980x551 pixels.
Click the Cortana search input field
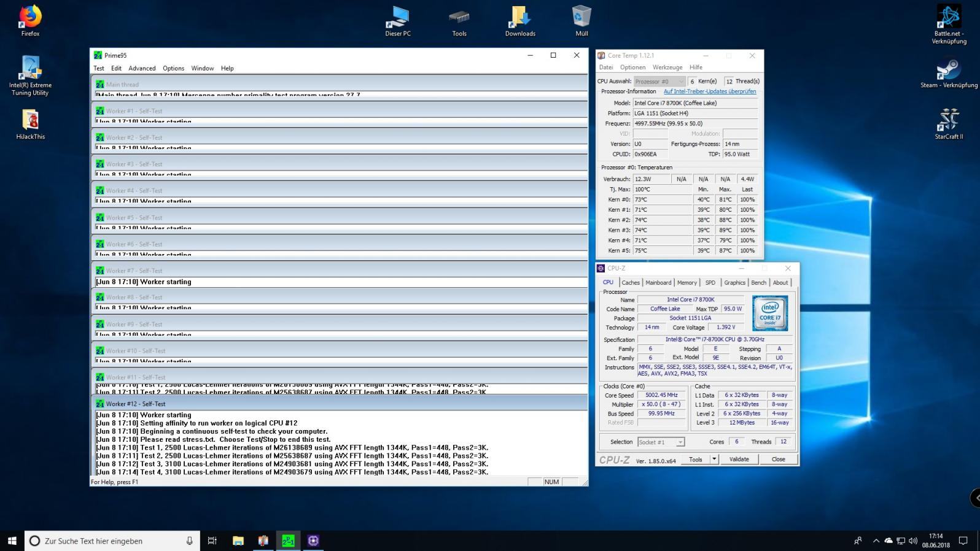pos(112,541)
